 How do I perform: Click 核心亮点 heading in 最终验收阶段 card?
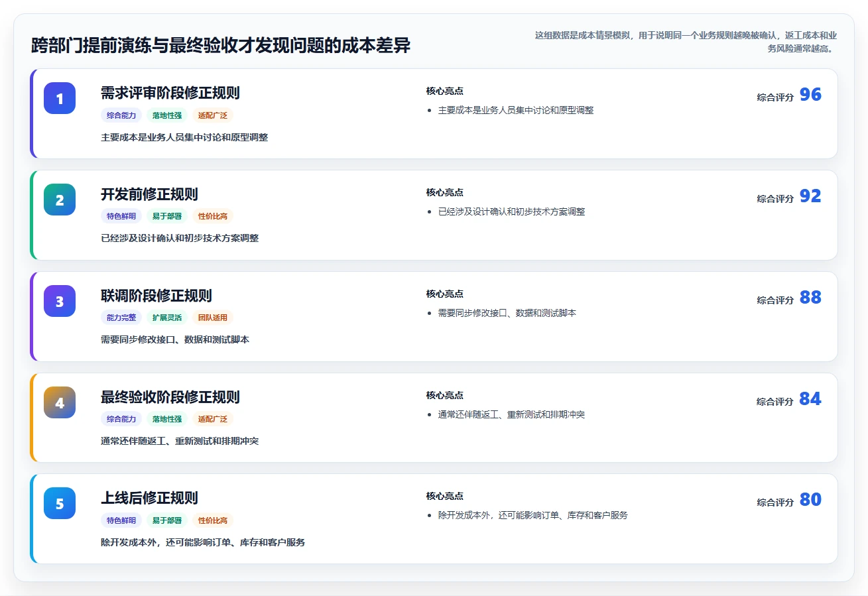click(445, 396)
